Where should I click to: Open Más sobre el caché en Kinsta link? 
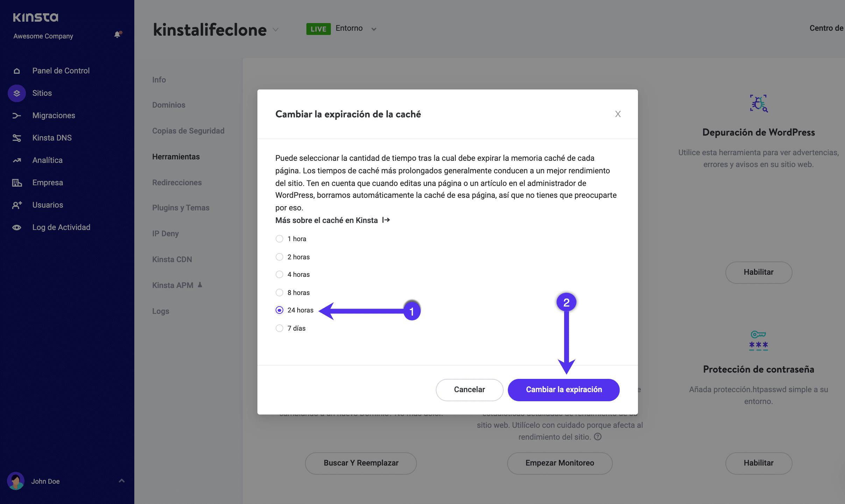(x=332, y=220)
